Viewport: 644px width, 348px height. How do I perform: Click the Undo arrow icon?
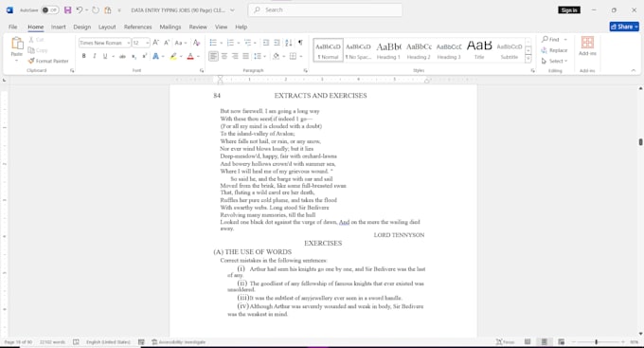click(80, 9)
